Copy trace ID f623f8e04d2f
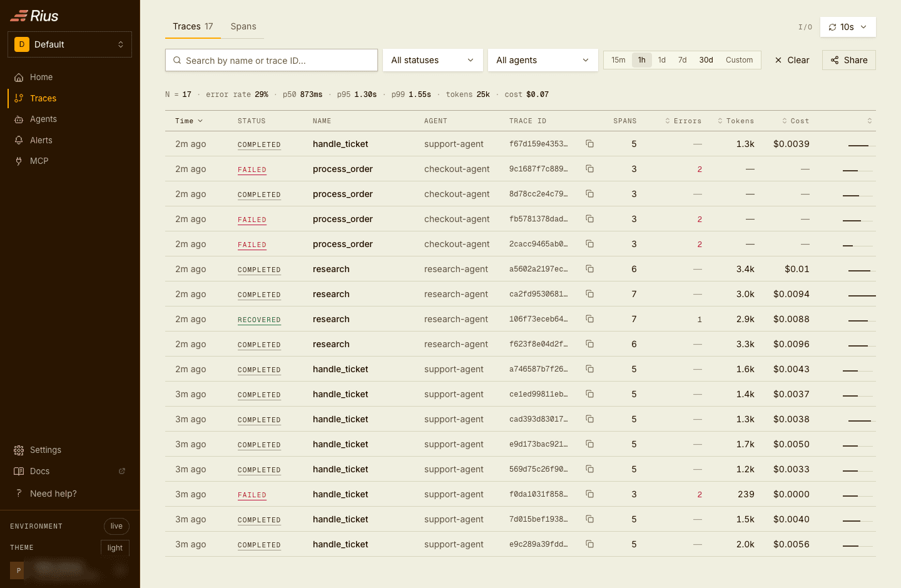The height and width of the screenshot is (588, 901). pos(589,344)
